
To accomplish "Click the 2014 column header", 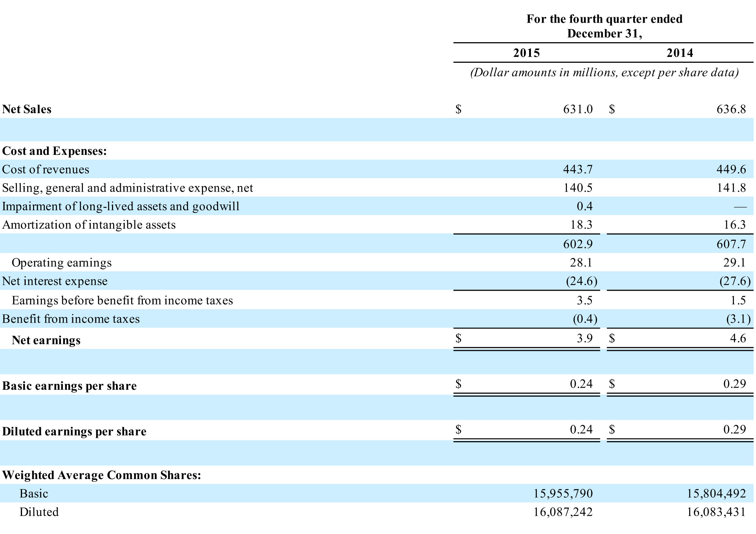I will 680,53.
